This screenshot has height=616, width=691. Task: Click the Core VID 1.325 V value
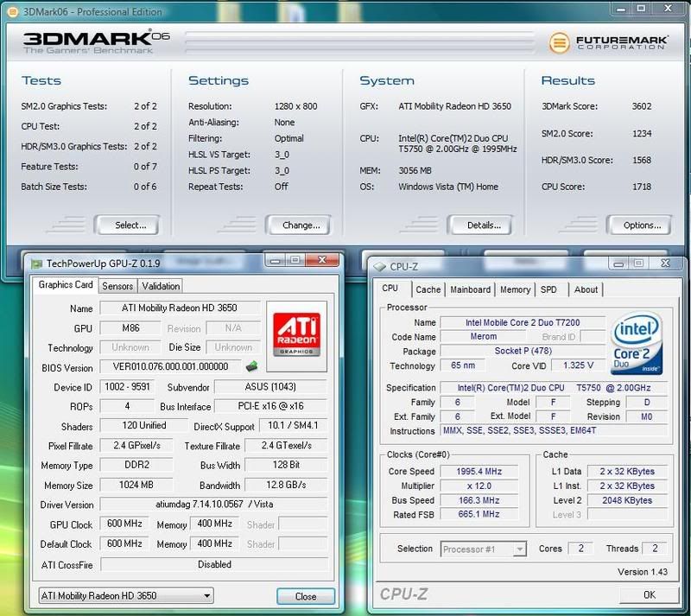point(578,365)
